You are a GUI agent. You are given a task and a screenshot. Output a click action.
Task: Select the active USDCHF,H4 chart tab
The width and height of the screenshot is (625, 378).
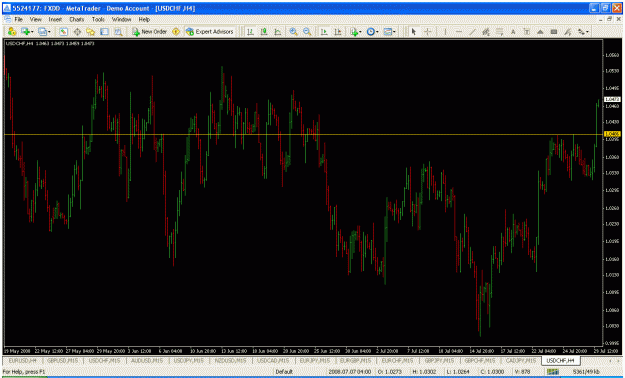click(560, 360)
